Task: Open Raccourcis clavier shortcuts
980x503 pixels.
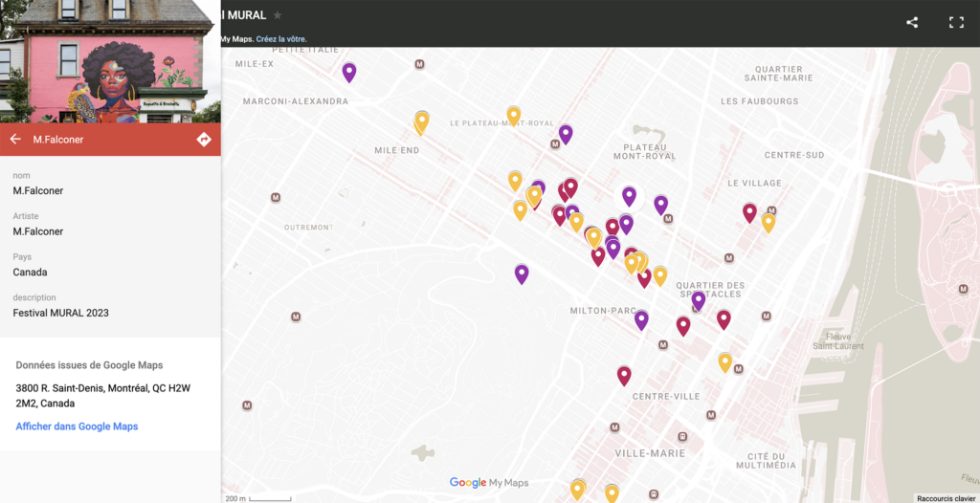Action: click(x=946, y=498)
